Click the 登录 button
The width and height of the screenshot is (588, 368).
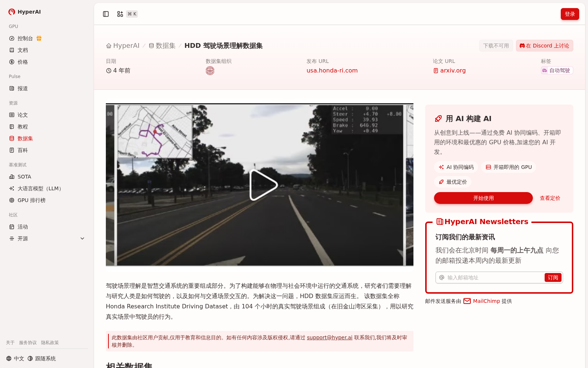570,14
